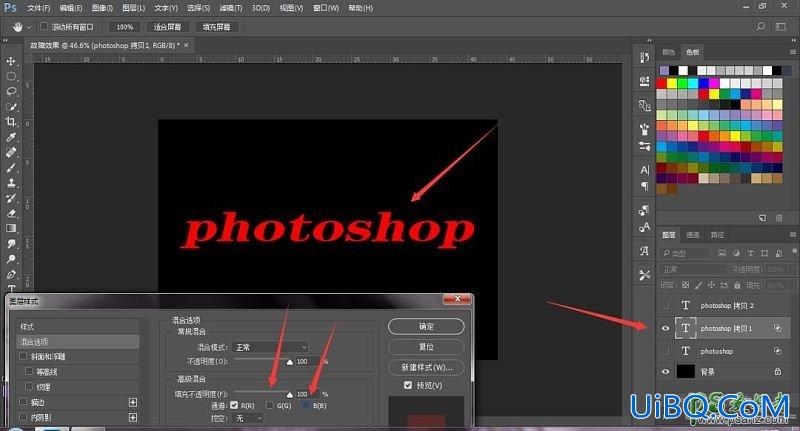The image size is (800, 431).
Task: Select the Eyedropper tool
Action: pyautogui.click(x=11, y=137)
